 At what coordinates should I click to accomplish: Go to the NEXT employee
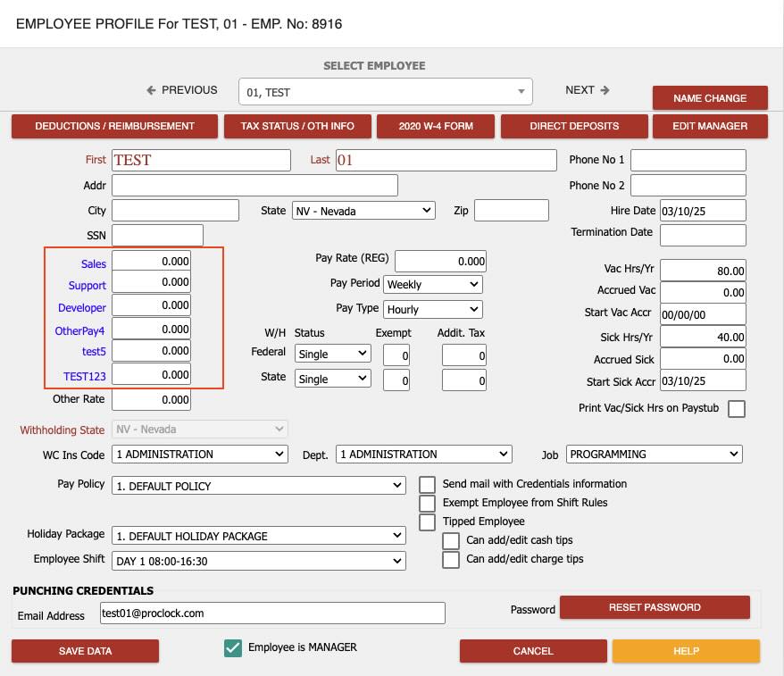click(587, 90)
